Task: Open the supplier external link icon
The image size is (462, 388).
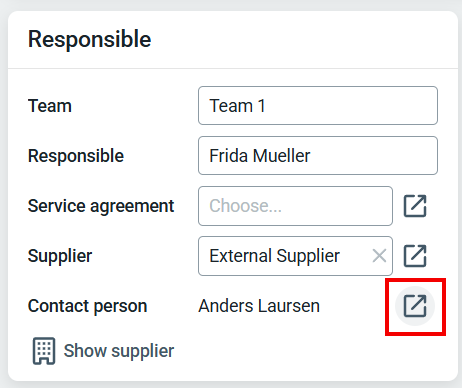Action: [x=415, y=256]
